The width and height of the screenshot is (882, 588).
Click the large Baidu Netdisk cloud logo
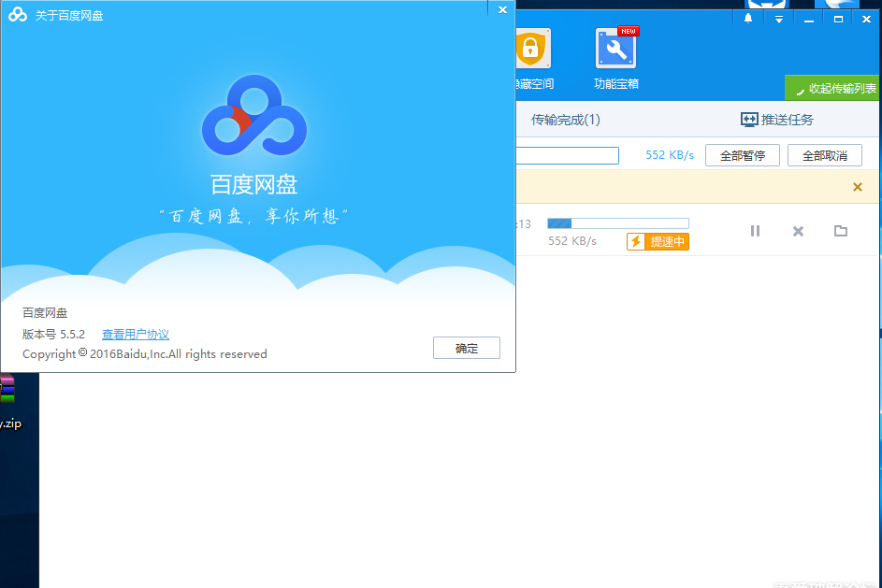point(254,115)
